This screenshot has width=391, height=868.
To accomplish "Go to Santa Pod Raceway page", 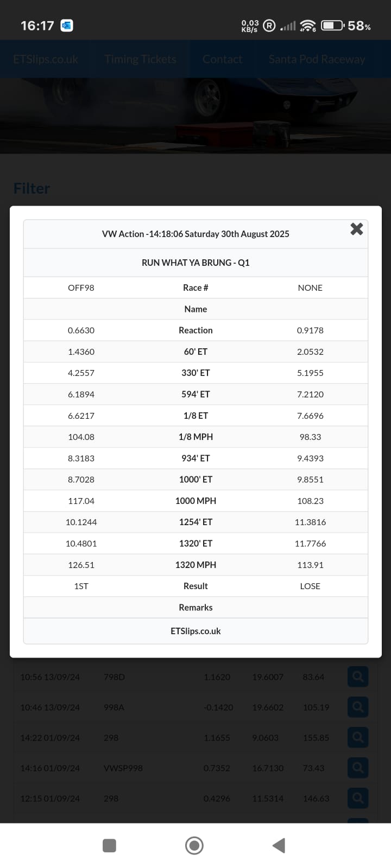I will click(x=317, y=59).
